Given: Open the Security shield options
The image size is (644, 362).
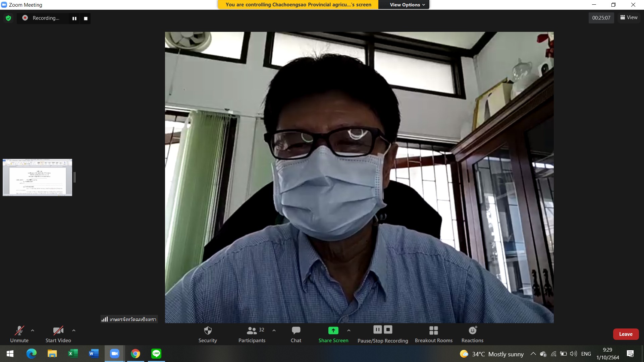Looking at the screenshot, I should point(208,334).
